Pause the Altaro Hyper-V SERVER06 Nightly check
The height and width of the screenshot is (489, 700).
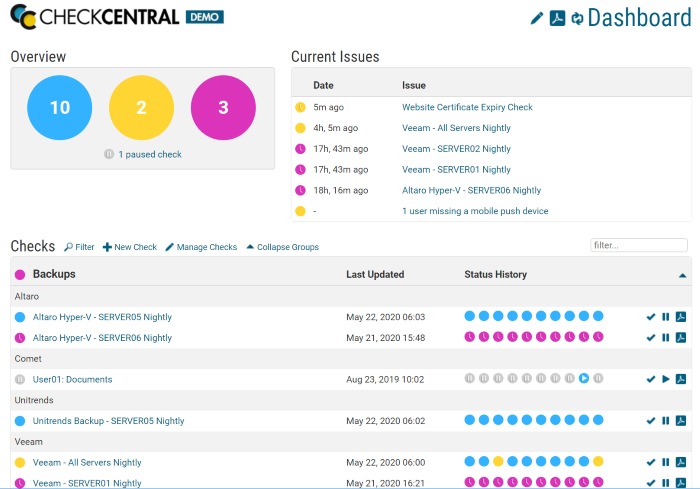point(666,338)
